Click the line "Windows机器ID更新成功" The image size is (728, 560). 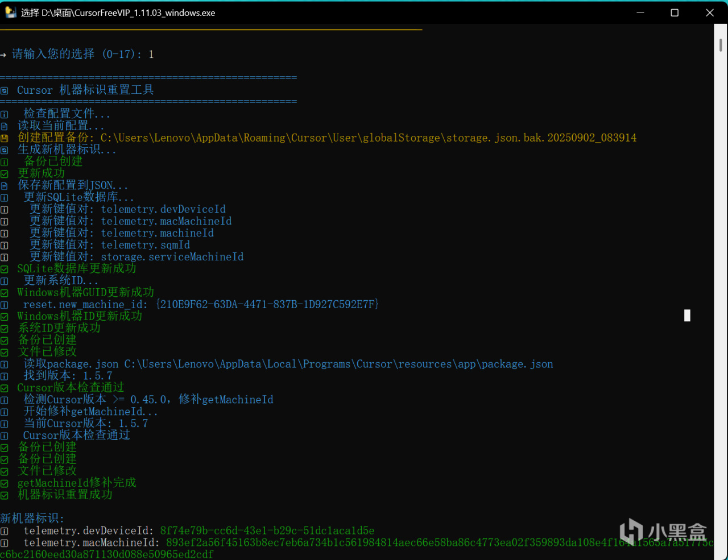coord(80,316)
